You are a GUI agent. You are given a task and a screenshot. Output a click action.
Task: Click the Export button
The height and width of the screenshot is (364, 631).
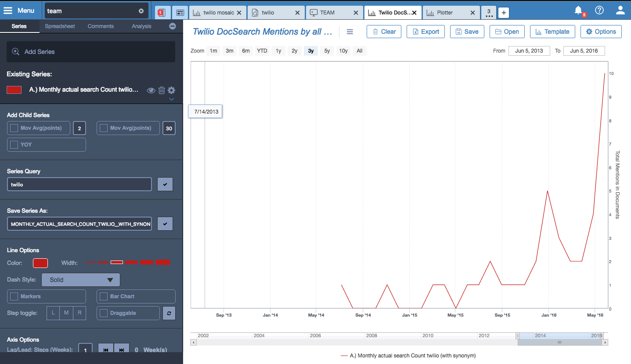tap(425, 32)
